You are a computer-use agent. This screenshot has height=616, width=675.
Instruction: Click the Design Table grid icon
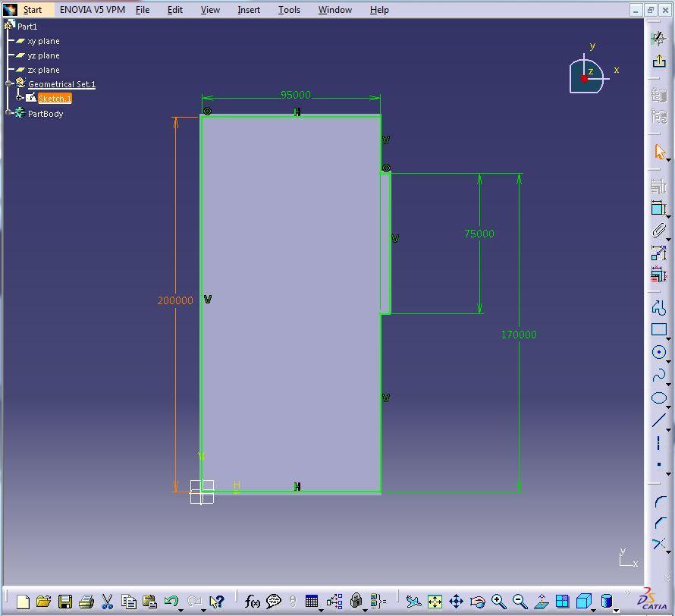311,601
